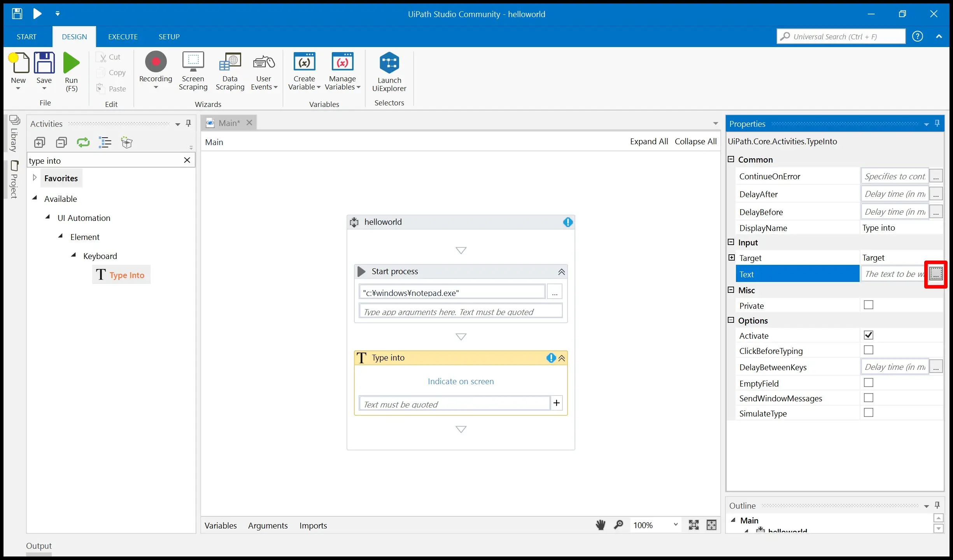Open the Variables panel tab

(221, 525)
